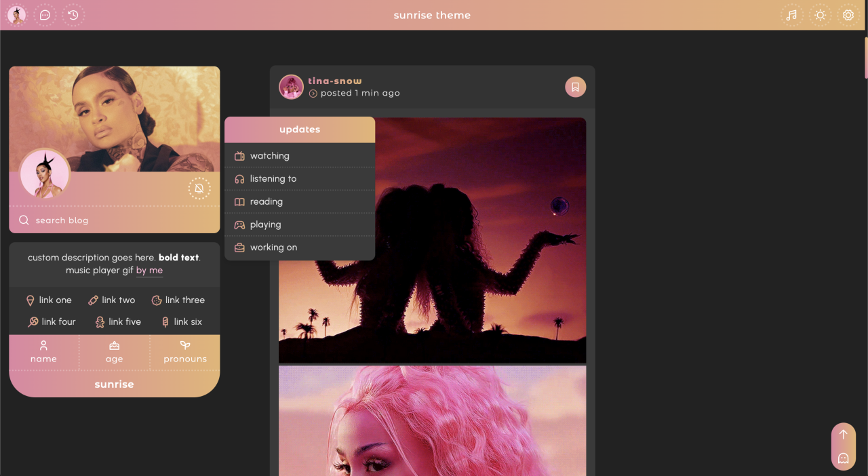Click the avatar icon in top left bar

pos(17,15)
